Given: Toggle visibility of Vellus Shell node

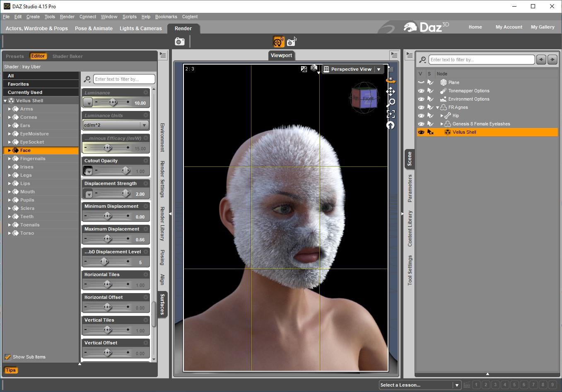Looking at the screenshot, I should point(421,132).
